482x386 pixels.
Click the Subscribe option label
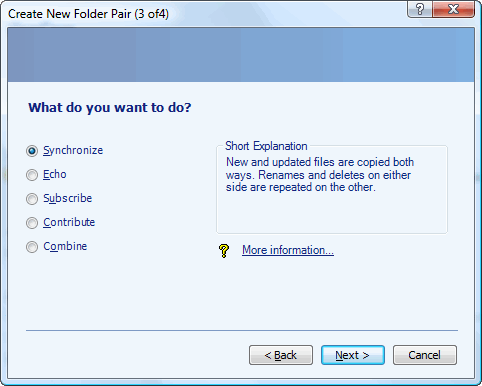[68, 198]
